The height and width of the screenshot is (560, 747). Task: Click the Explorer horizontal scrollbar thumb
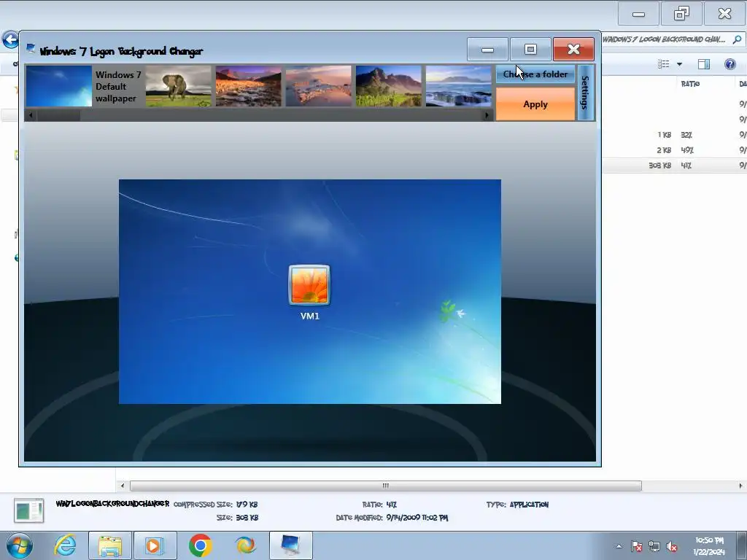tap(385, 486)
